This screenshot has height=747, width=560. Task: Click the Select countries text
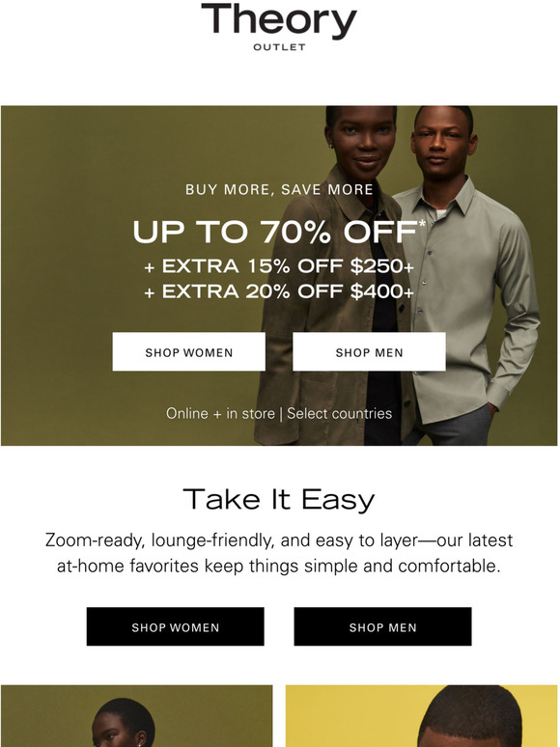[x=339, y=413]
